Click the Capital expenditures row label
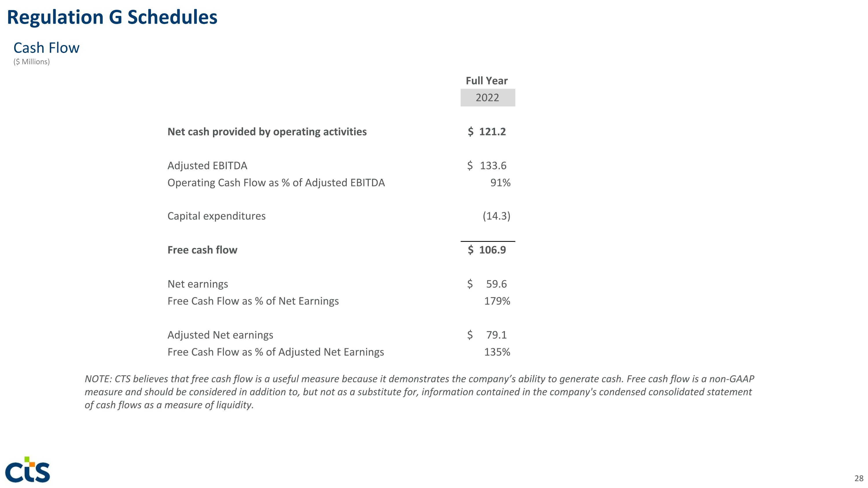868x488 pixels. click(x=216, y=216)
